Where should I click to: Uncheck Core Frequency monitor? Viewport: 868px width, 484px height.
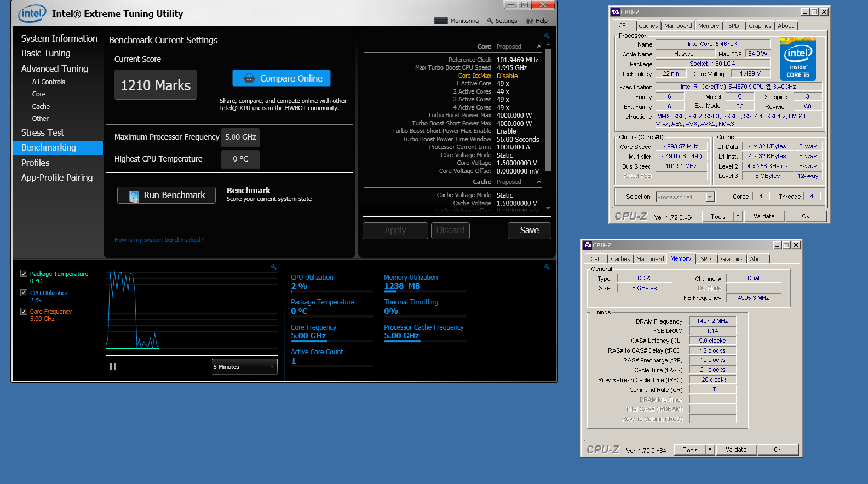[x=24, y=311]
